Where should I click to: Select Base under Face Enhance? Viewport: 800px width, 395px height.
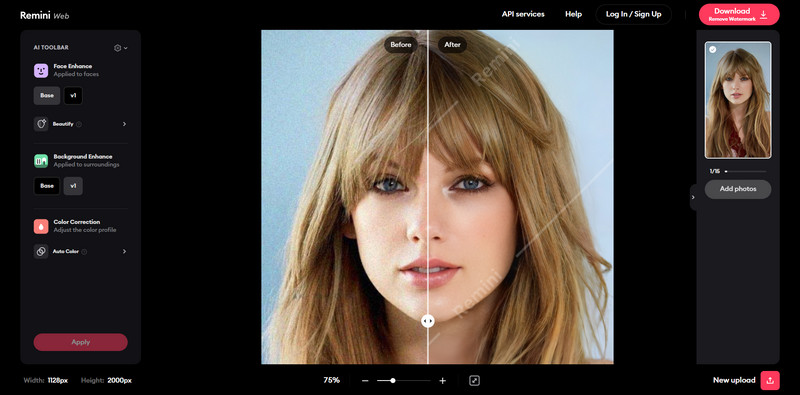(47, 95)
